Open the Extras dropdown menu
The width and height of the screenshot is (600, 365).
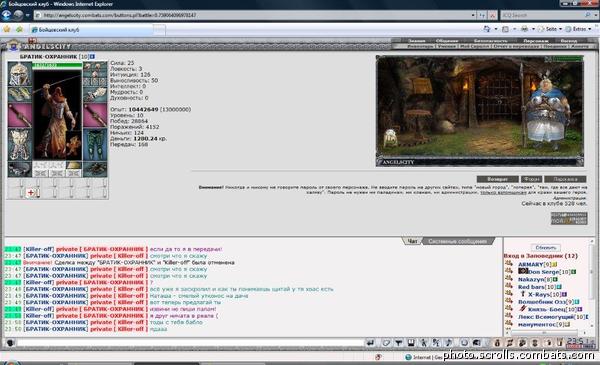coord(579,29)
